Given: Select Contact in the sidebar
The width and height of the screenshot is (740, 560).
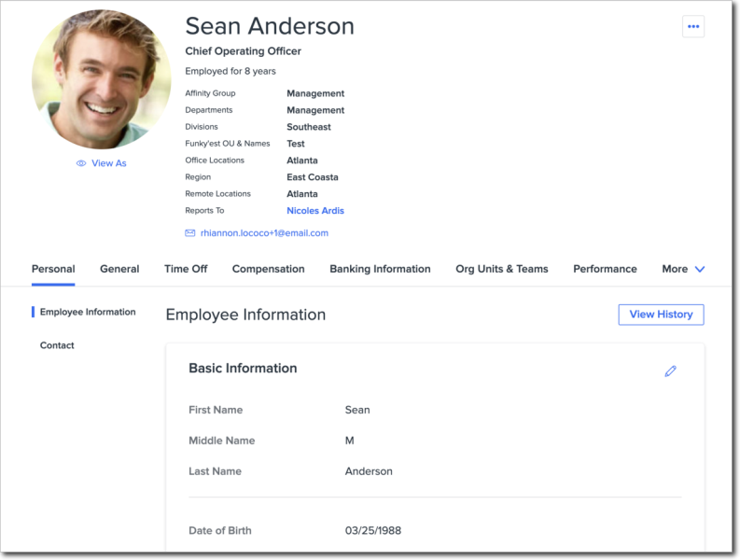Looking at the screenshot, I should [57, 345].
